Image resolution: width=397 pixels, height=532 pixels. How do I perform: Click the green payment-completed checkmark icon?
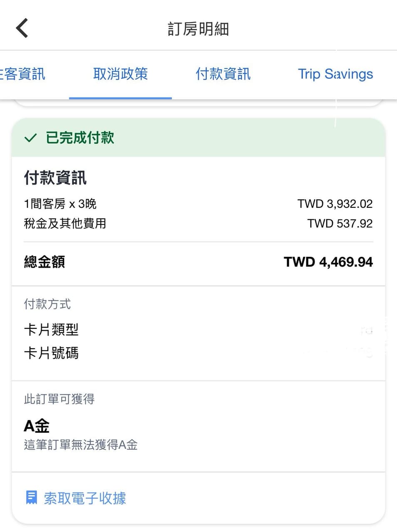[30, 138]
